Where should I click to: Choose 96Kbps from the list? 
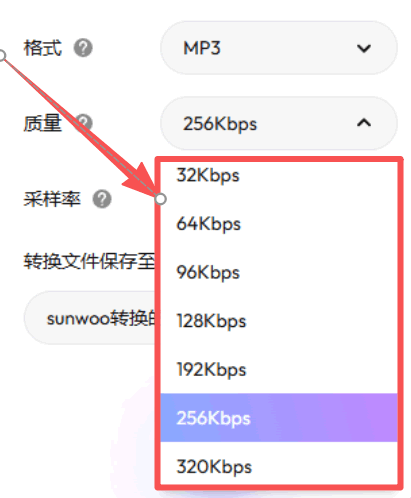pyautogui.click(x=279, y=272)
